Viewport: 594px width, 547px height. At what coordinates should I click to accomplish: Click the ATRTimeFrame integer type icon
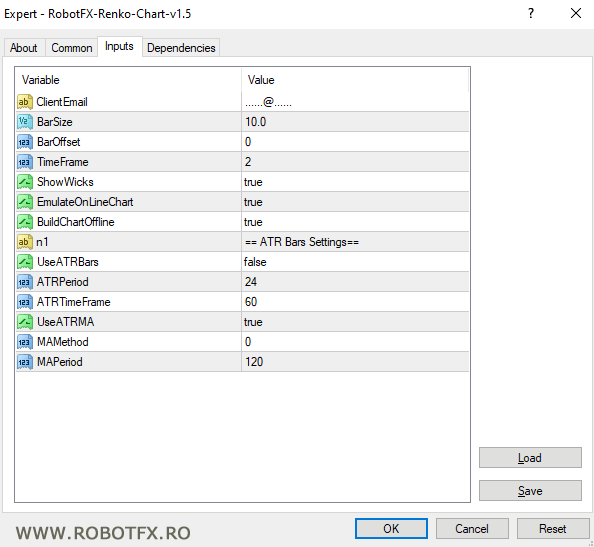click(x=25, y=302)
